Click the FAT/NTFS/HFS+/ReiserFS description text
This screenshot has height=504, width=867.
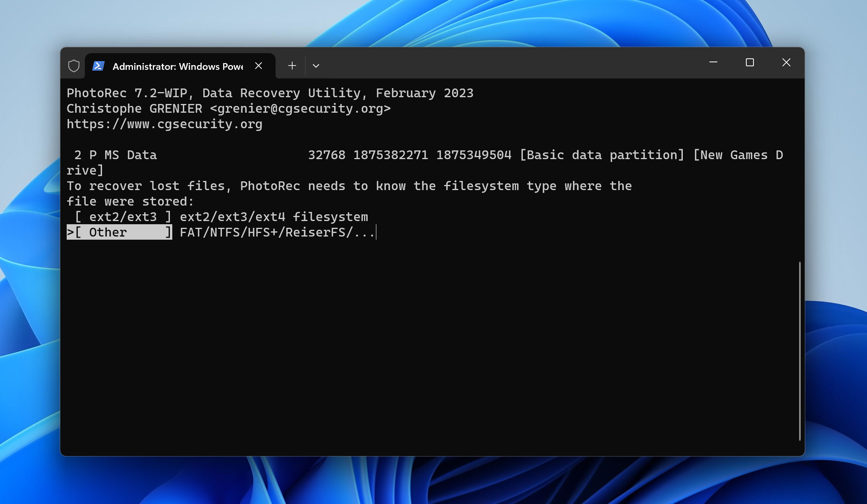[x=277, y=233]
